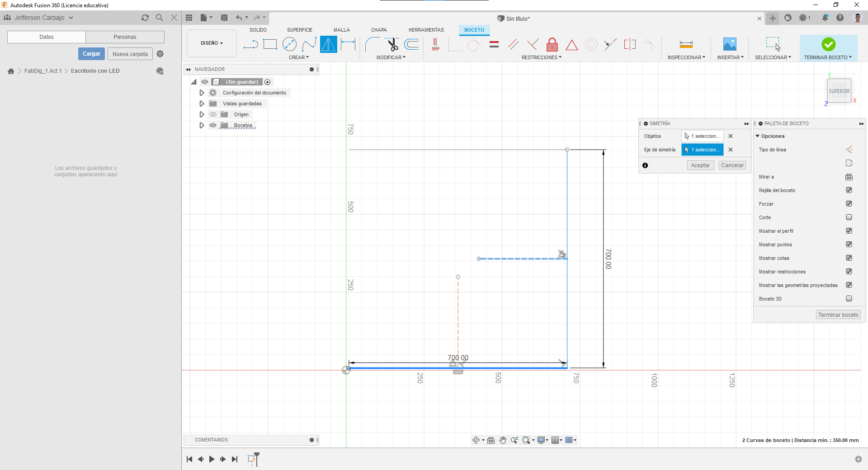Toggle the Forzar checkbox
868x470 pixels.
(849, 204)
